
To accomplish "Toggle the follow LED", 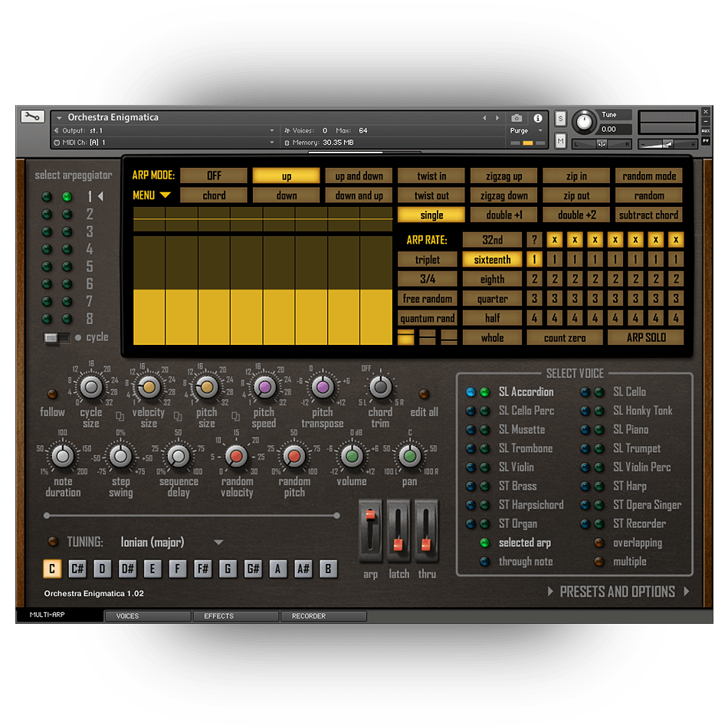I will [52, 394].
